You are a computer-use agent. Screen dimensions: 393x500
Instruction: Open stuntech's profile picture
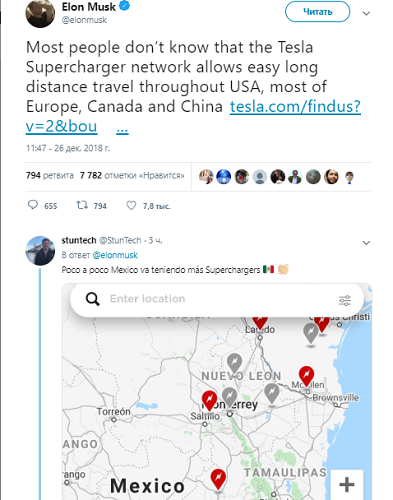(x=40, y=251)
